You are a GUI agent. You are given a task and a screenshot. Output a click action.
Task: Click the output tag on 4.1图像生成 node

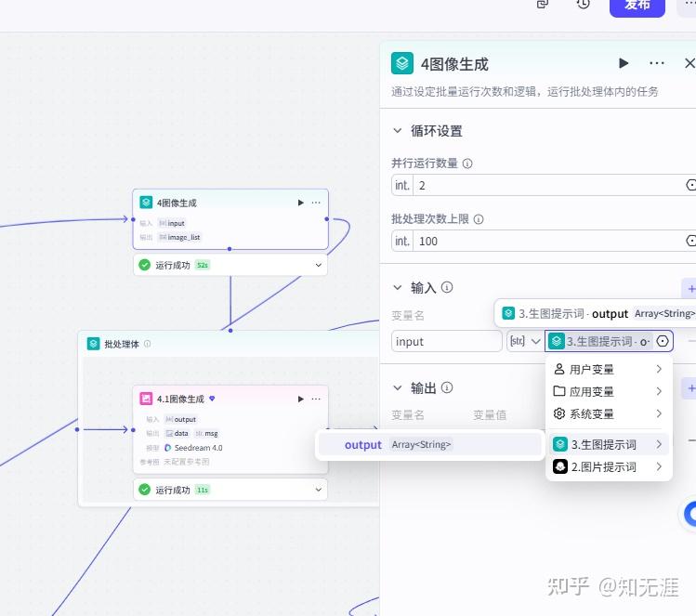coord(180,419)
